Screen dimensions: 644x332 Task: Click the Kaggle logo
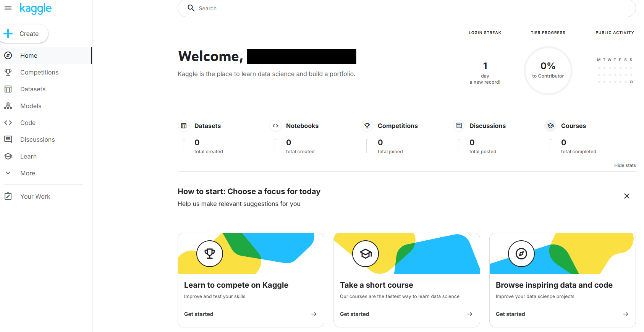click(x=36, y=8)
